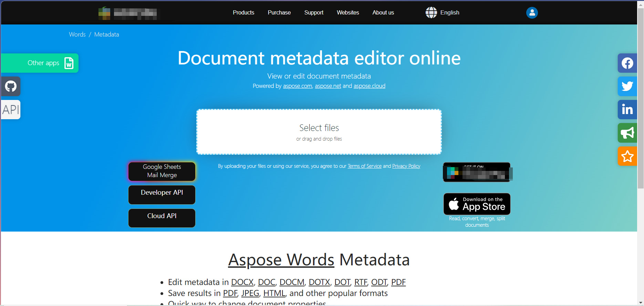
Task: Click the DOT format link
Action: click(342, 282)
